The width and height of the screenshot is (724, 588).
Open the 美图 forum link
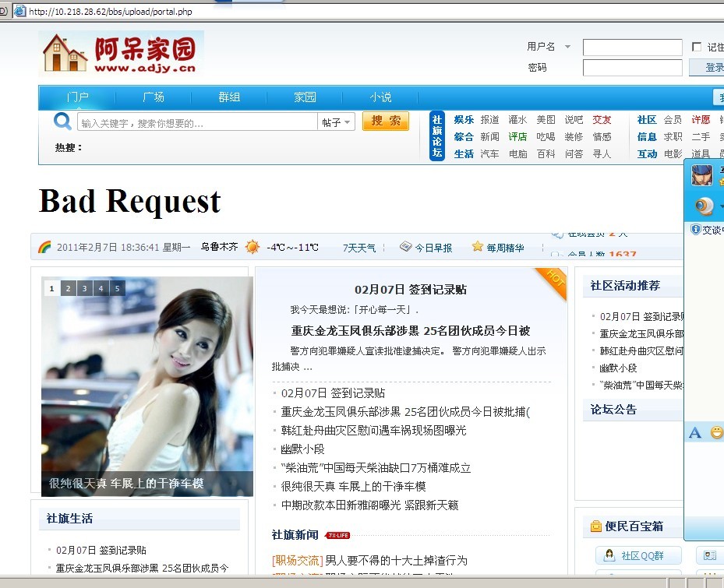[546, 120]
